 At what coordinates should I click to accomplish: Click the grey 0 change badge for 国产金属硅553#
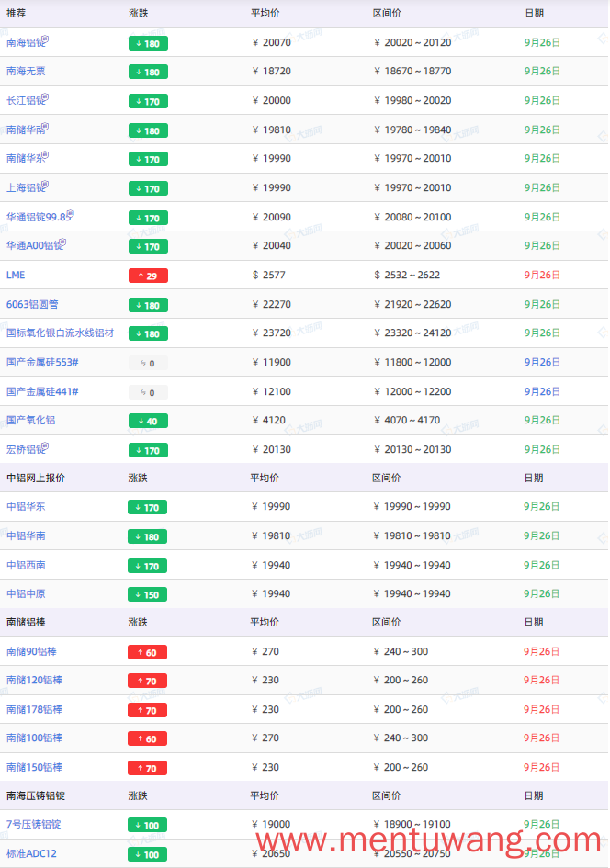point(148,363)
